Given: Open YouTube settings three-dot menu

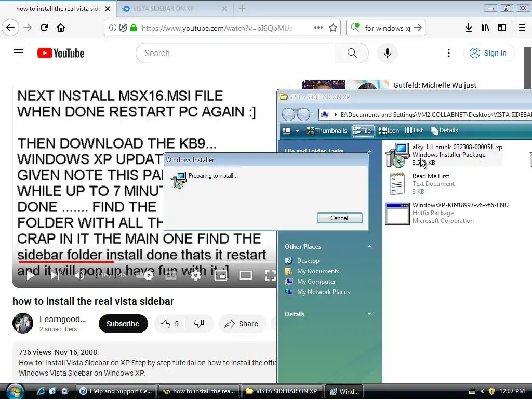Looking at the screenshot, I should [448, 53].
